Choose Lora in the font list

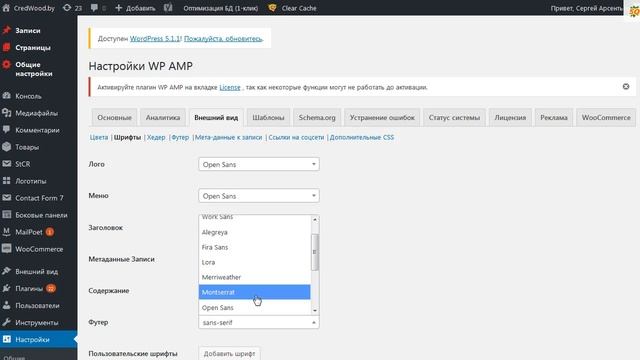[x=254, y=262]
